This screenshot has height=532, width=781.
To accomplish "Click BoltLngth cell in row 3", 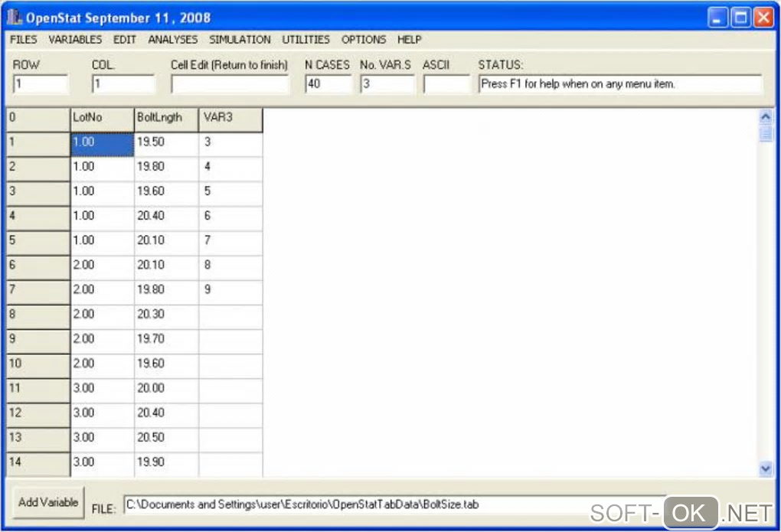I will 166,194.
